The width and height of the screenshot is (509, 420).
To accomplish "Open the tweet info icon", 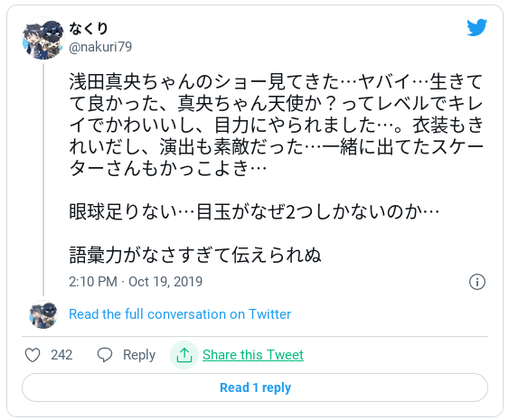I will [477, 282].
